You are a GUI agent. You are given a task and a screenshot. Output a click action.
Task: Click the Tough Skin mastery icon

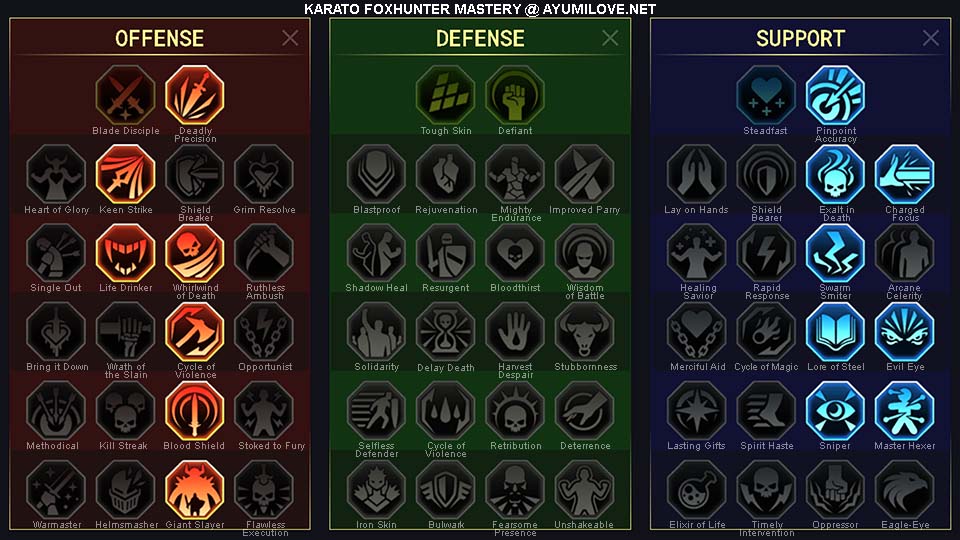point(446,95)
